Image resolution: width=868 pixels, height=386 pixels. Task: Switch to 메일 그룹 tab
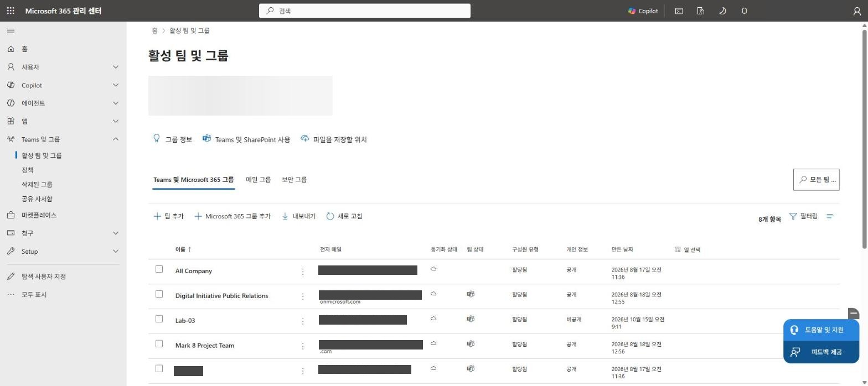click(259, 180)
